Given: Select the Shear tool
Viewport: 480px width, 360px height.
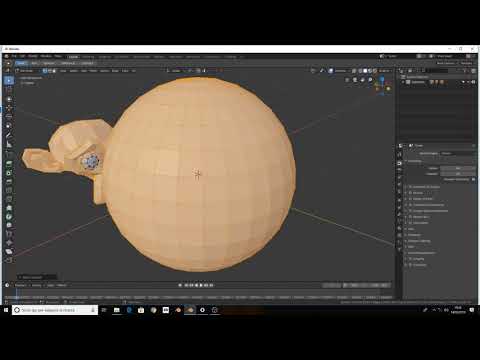Looking at the screenshot, I should 9,251.
